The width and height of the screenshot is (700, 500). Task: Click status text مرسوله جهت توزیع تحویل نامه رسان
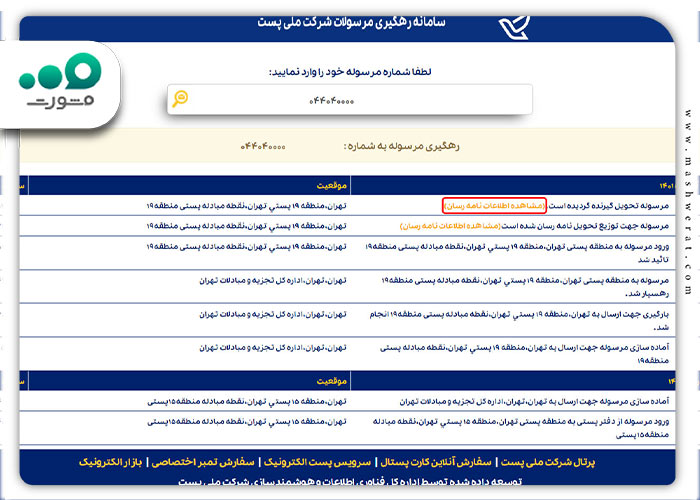pyautogui.click(x=586, y=226)
